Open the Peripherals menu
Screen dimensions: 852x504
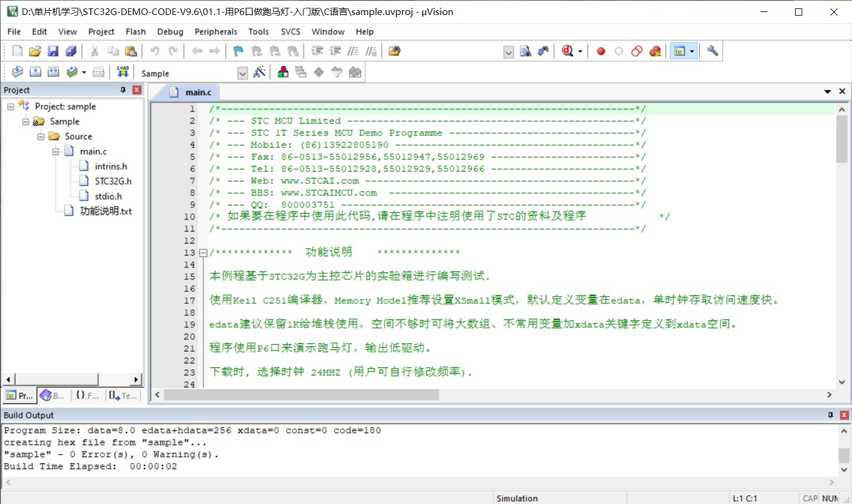(216, 32)
